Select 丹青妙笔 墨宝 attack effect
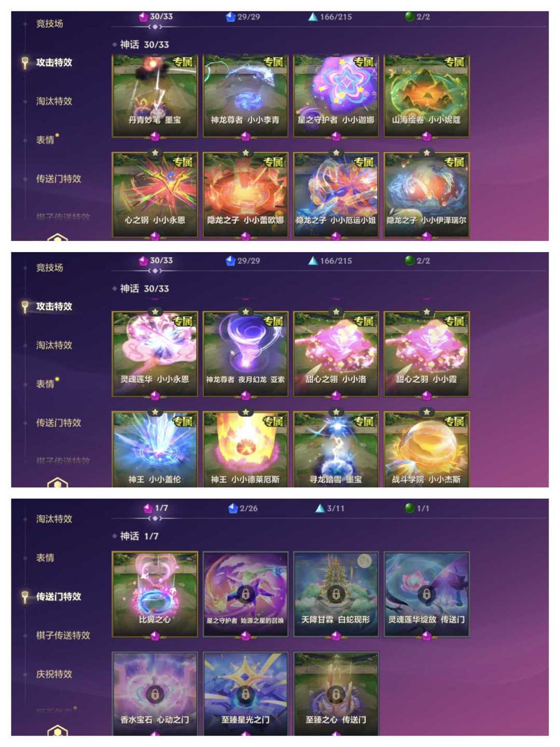 [x=155, y=96]
